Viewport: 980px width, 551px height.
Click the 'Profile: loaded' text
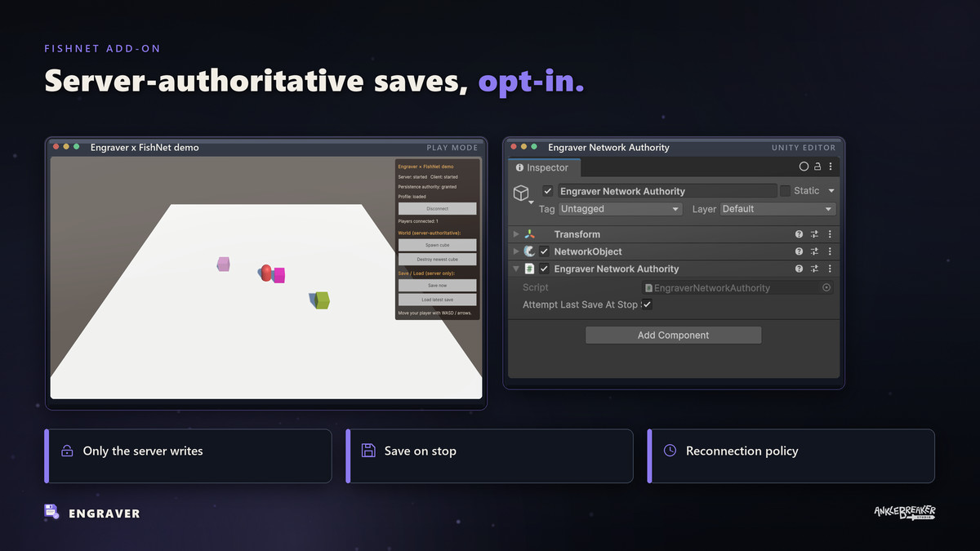[x=412, y=196]
